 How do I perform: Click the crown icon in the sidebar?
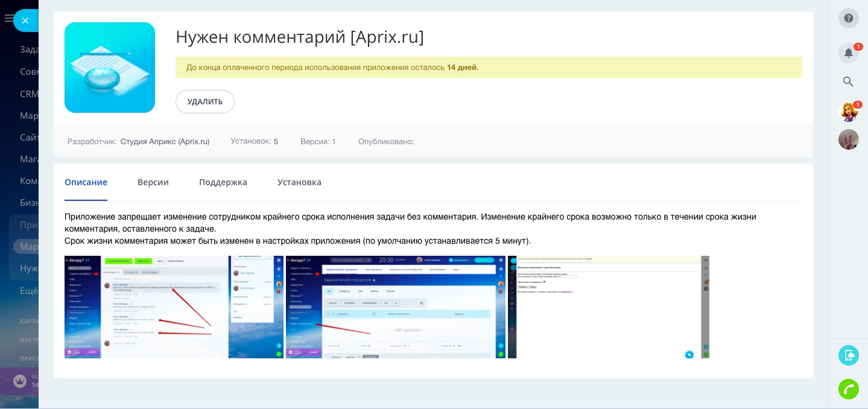(x=20, y=381)
